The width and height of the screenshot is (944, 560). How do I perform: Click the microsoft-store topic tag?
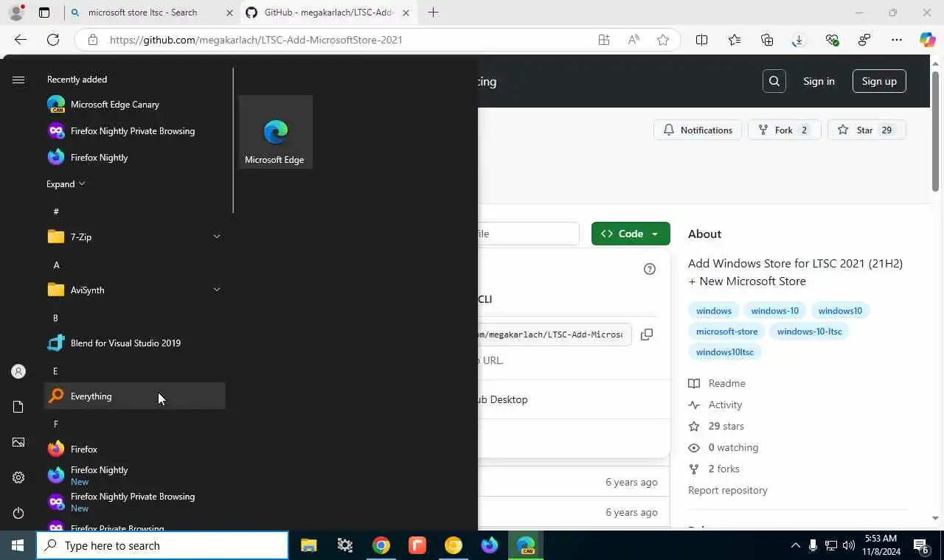pos(726,332)
